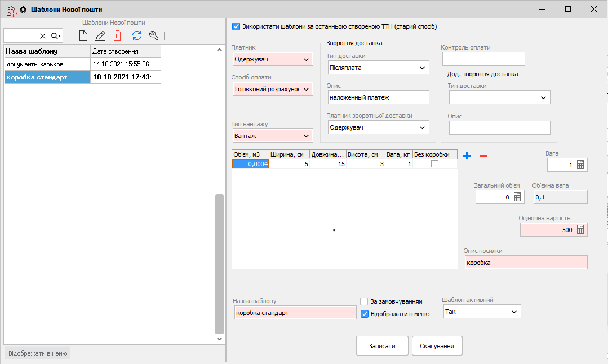
Task: Refresh the template list
Action: coord(137,35)
